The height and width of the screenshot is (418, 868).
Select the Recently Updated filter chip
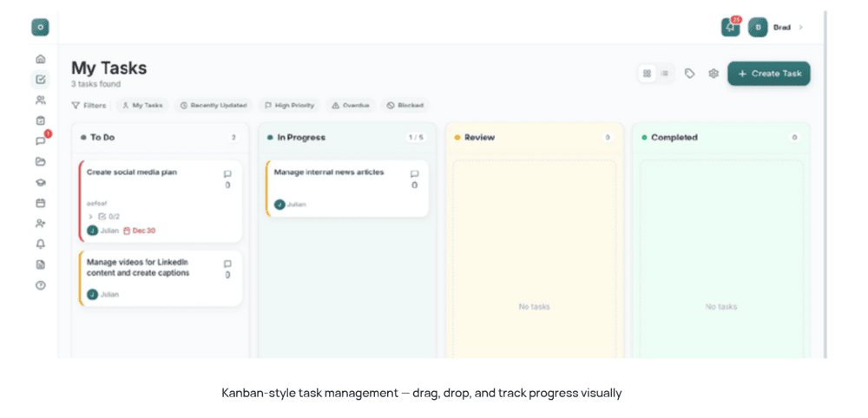[214, 106]
